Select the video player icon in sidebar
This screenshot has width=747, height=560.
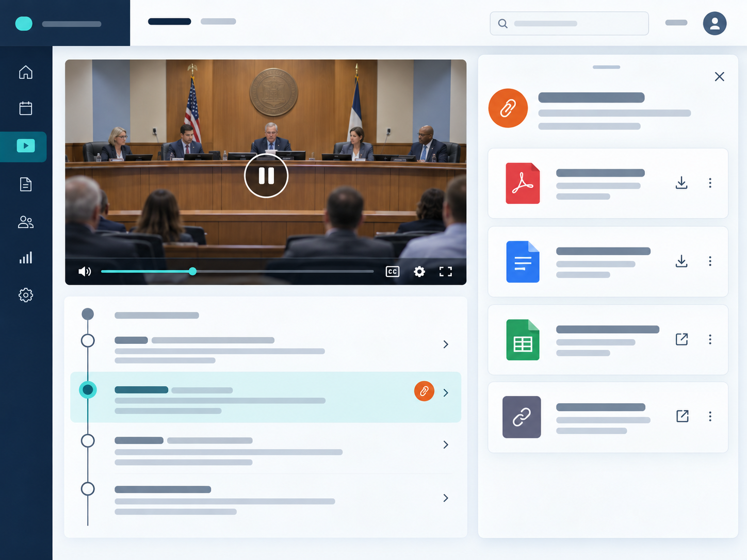pyautogui.click(x=26, y=146)
